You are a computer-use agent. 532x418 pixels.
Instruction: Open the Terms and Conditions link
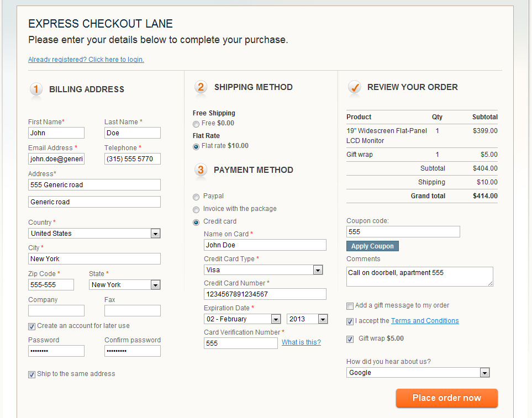coord(425,321)
